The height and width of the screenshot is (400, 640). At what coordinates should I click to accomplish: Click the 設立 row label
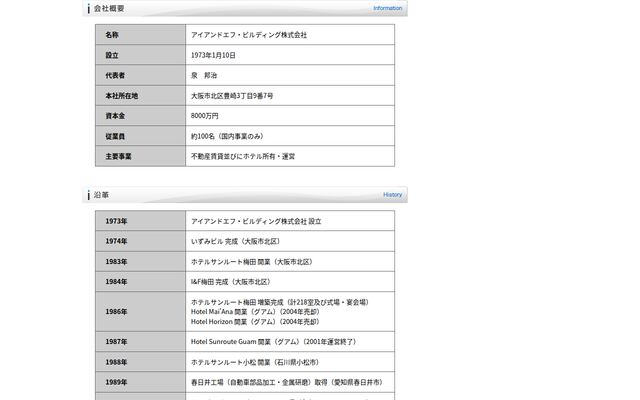pyautogui.click(x=112, y=55)
